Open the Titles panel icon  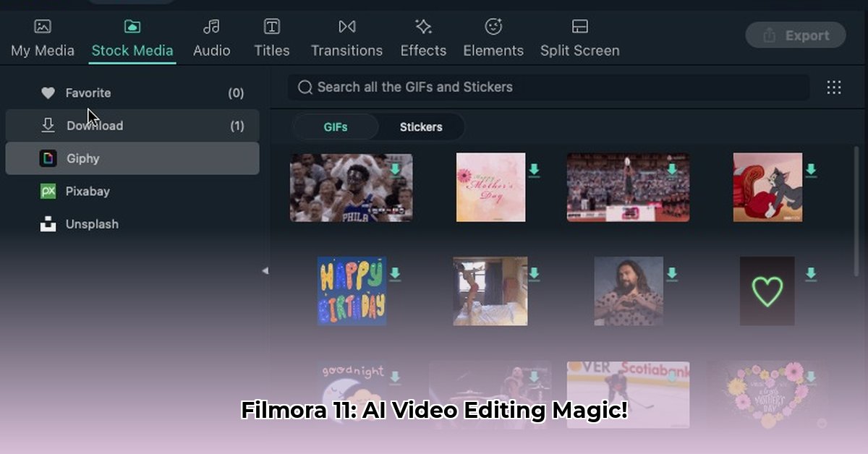pyautogui.click(x=272, y=27)
